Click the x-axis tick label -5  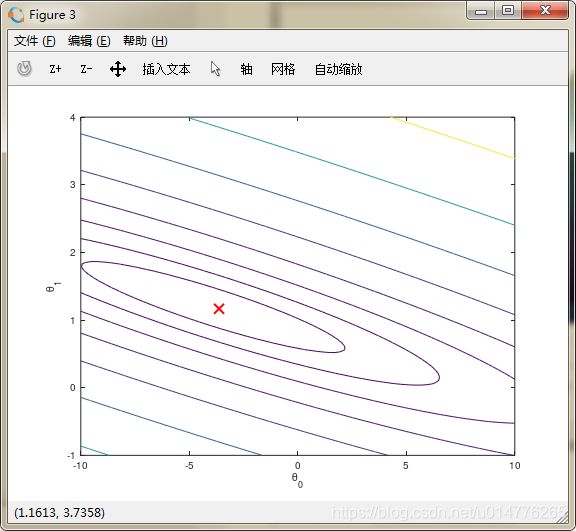coord(189,466)
